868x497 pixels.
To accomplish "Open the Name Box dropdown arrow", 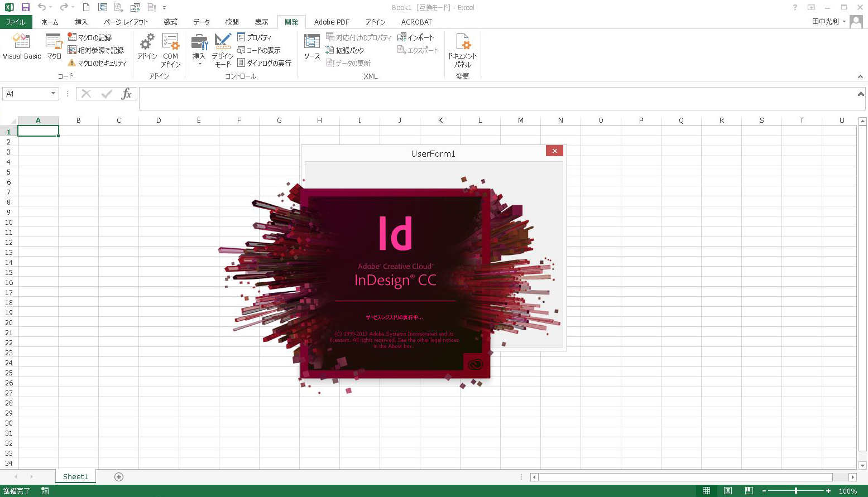I will (x=53, y=94).
